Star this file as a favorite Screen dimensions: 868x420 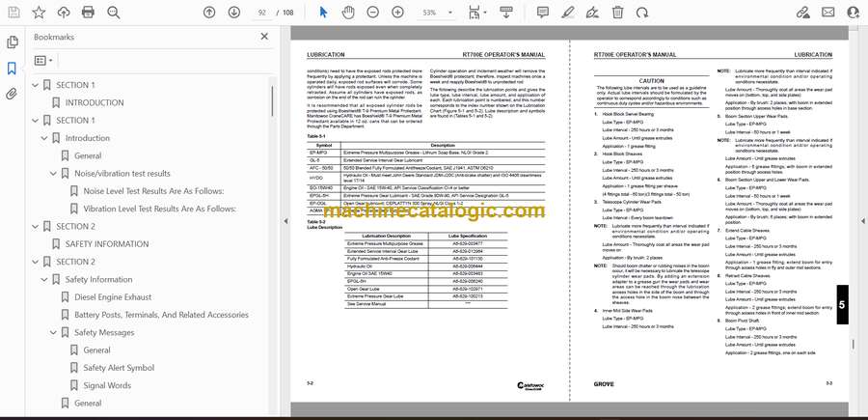coord(39,13)
